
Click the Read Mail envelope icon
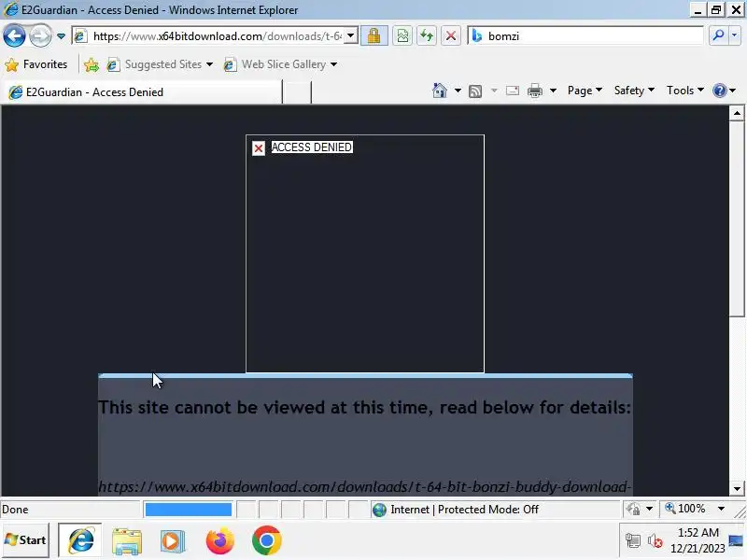pos(513,91)
